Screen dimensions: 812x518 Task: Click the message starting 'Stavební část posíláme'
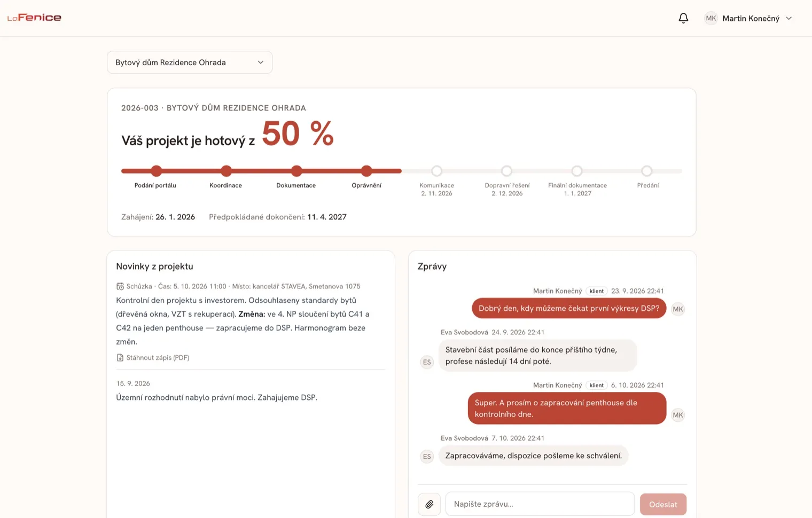click(537, 356)
